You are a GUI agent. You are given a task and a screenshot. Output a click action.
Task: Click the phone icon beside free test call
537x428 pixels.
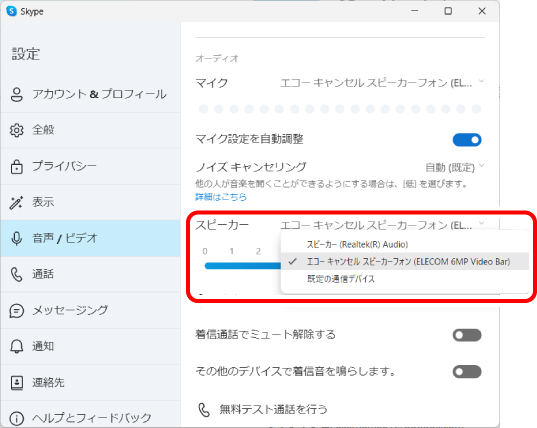tap(204, 410)
